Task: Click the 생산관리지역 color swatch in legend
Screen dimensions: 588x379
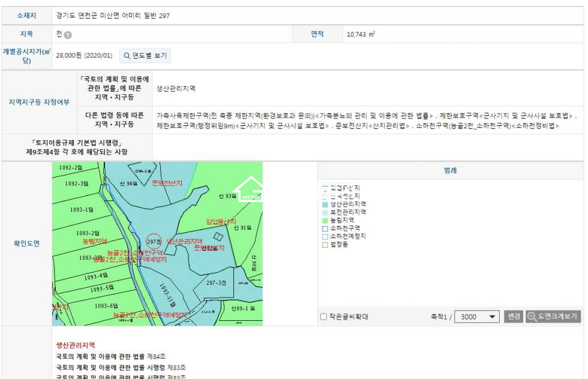Action: (x=325, y=204)
